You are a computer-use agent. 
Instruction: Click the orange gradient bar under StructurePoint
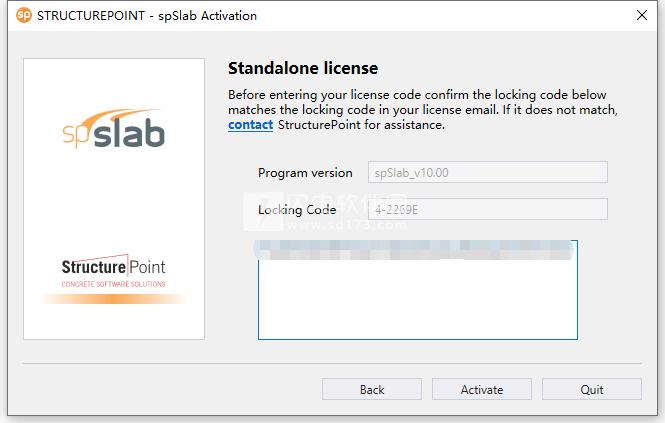tap(114, 299)
